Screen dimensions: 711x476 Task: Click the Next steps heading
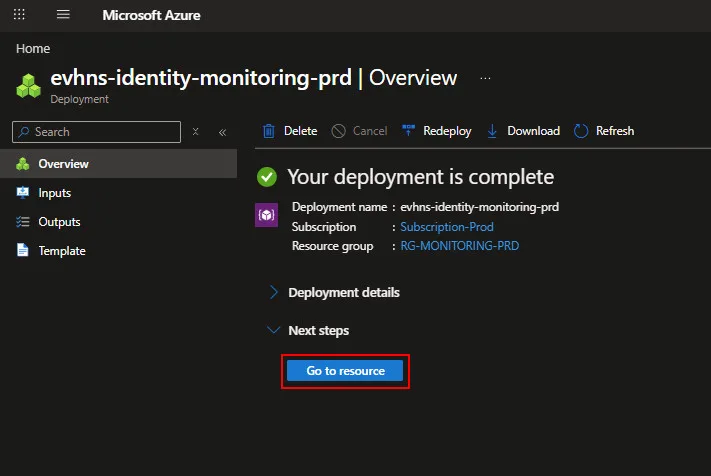click(318, 330)
